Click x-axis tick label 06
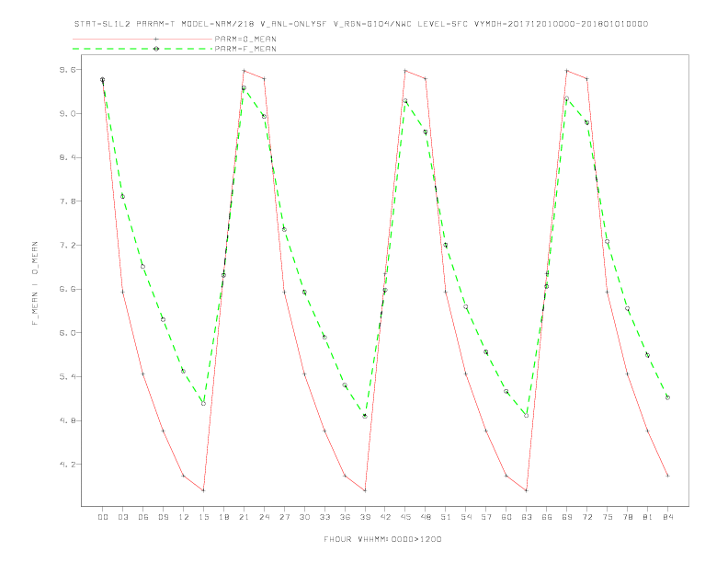The width and height of the screenshot is (728, 563). click(x=143, y=517)
